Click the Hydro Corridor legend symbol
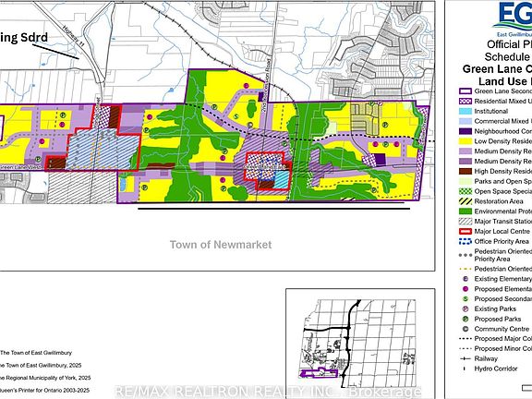 (x=465, y=369)
